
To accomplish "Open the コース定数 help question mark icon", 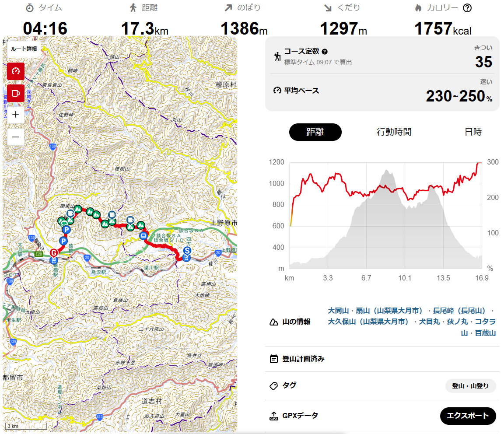I will [x=325, y=52].
